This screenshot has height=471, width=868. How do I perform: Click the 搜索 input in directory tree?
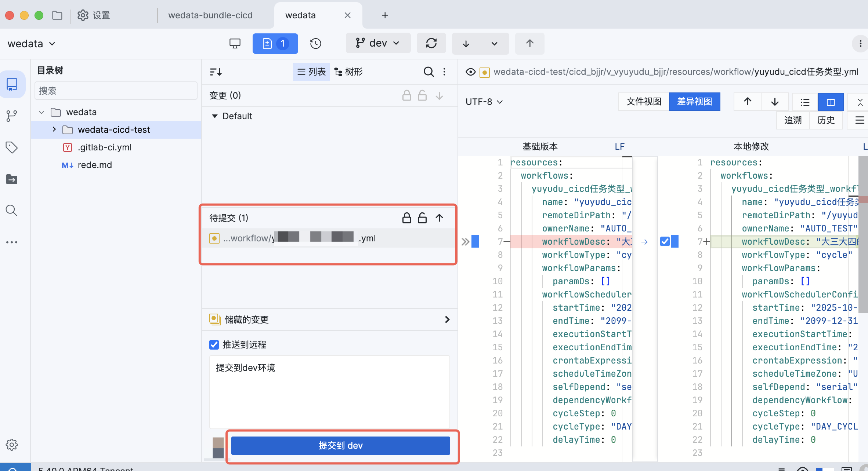pyautogui.click(x=116, y=91)
